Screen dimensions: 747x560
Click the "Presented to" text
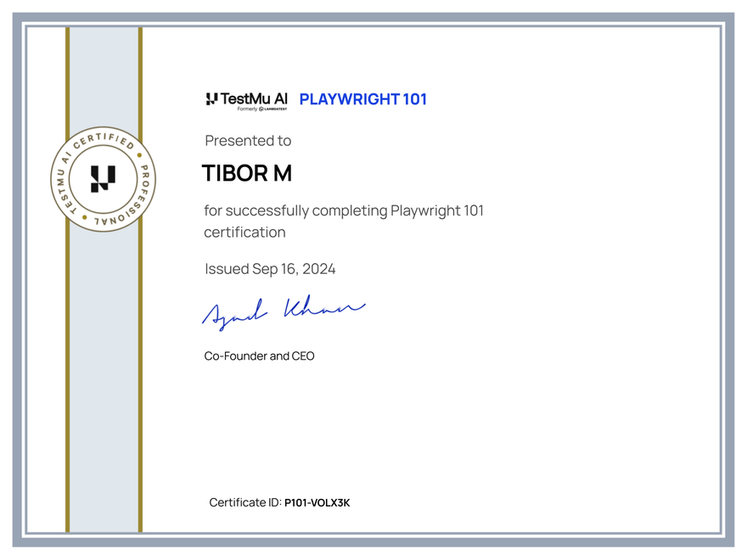click(248, 141)
